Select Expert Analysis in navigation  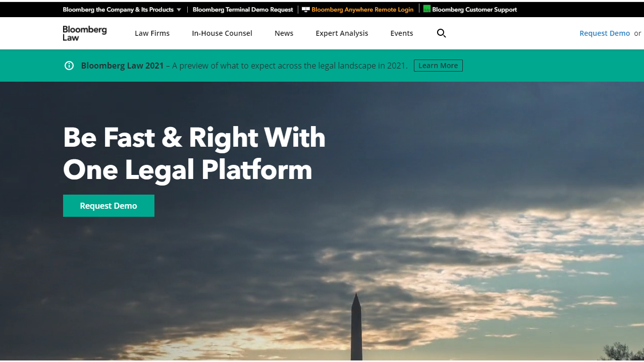[342, 33]
